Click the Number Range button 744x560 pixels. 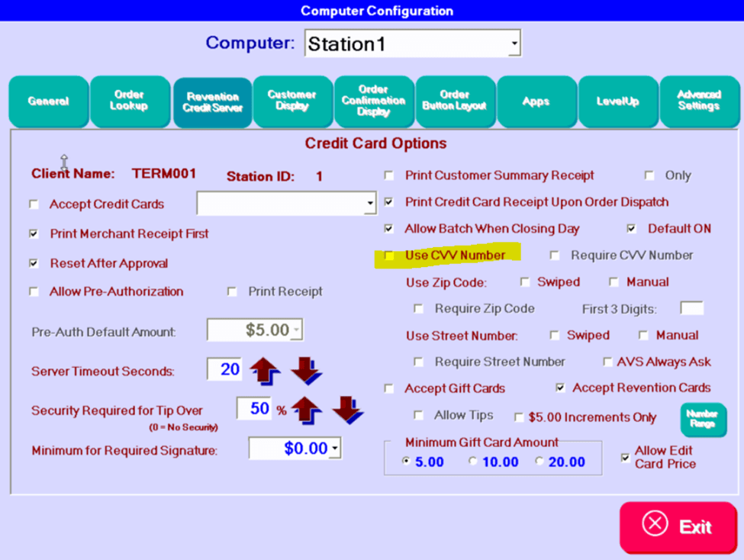click(x=703, y=419)
